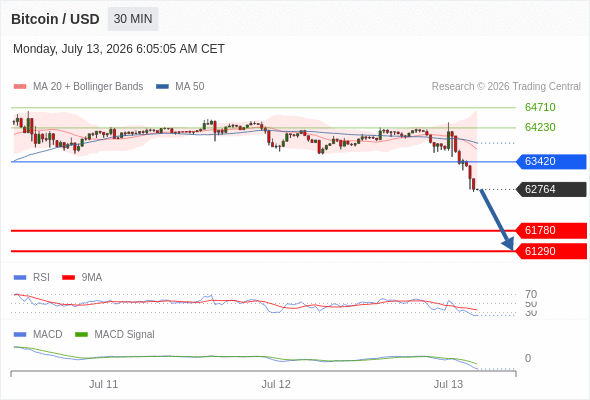Click the RSI 70 level label
The width and height of the screenshot is (590, 400).
(531, 294)
